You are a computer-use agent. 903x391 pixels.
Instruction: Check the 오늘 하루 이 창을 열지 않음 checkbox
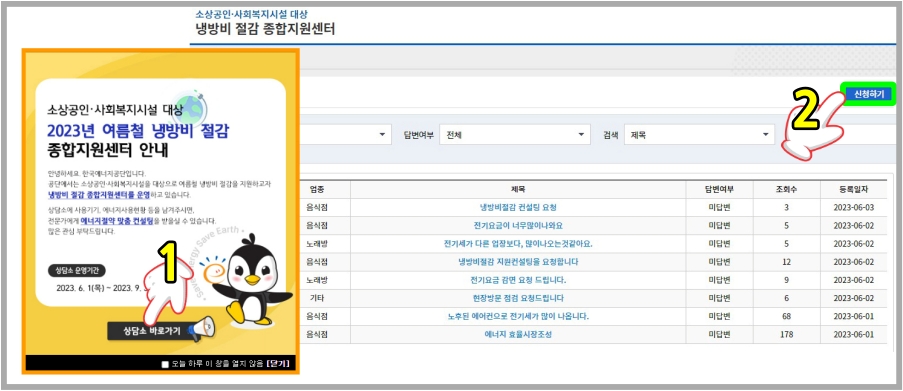(165, 364)
